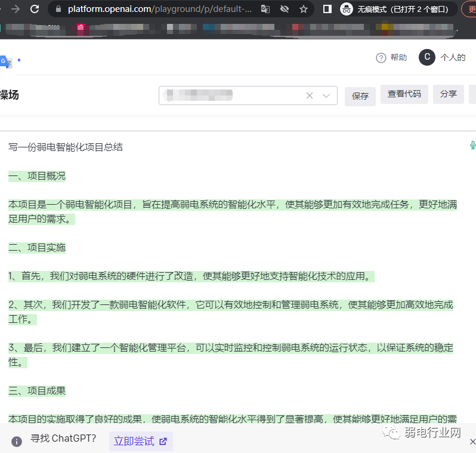Clear the preset selection with the X
Screen dimensions: 476x453
click(x=310, y=95)
